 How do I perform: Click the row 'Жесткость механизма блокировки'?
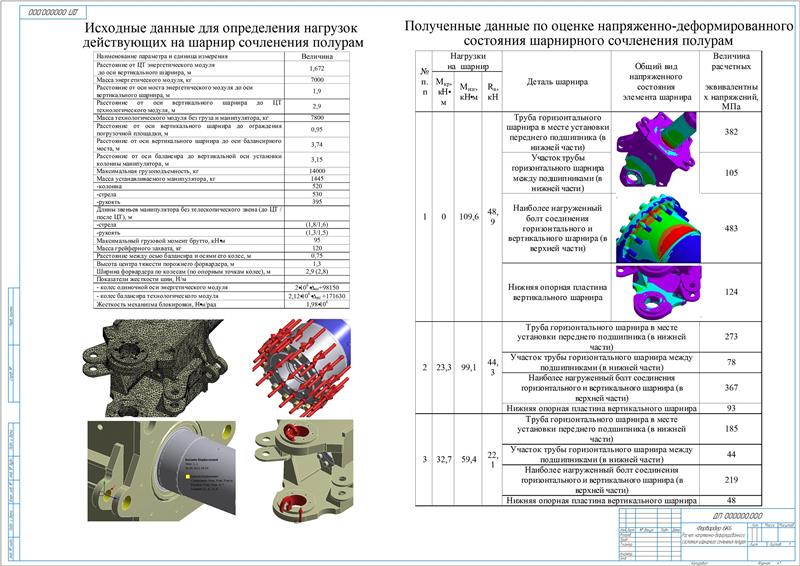click(x=221, y=304)
